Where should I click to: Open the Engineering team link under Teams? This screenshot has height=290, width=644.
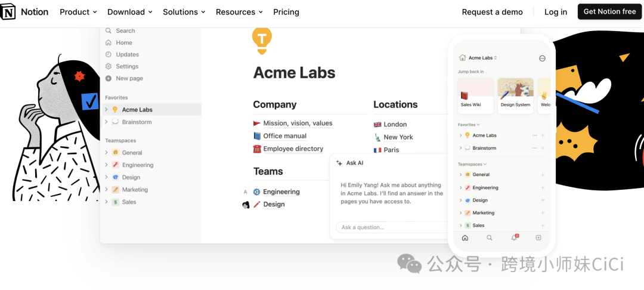click(281, 192)
